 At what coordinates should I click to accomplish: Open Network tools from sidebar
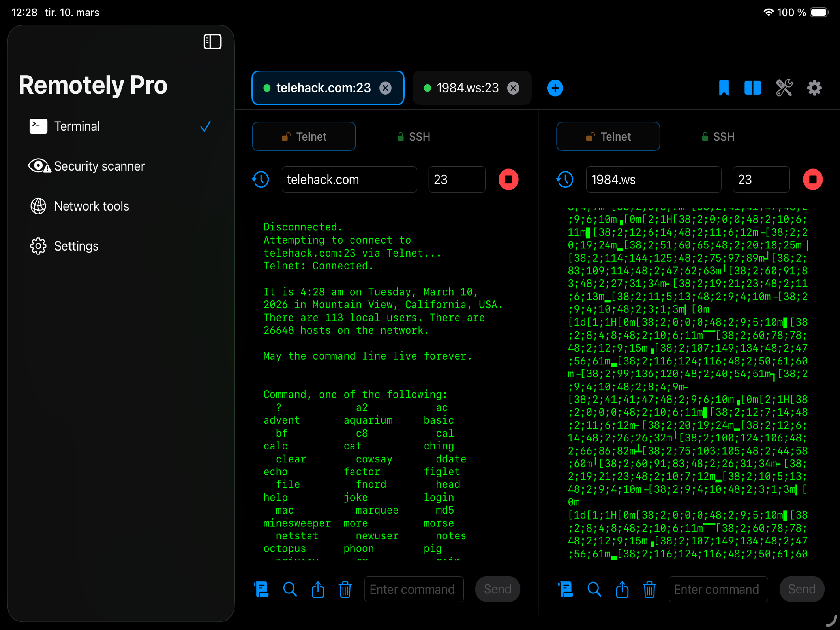[121, 206]
